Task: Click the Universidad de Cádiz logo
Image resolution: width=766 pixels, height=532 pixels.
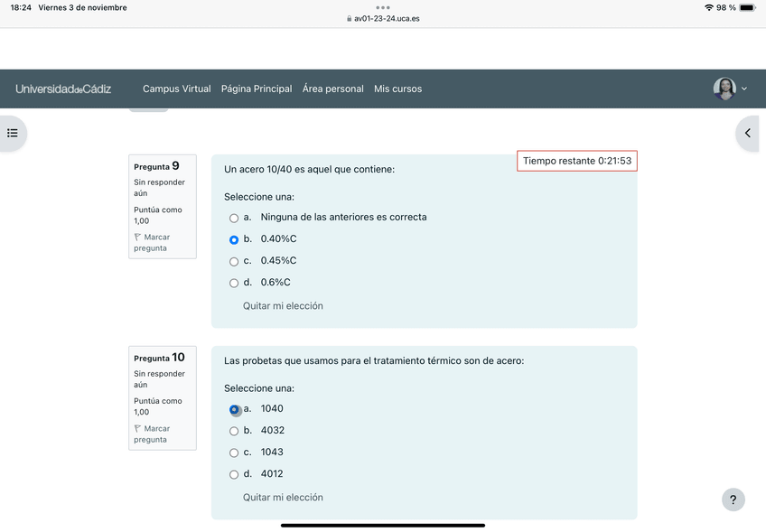Action: coord(63,89)
